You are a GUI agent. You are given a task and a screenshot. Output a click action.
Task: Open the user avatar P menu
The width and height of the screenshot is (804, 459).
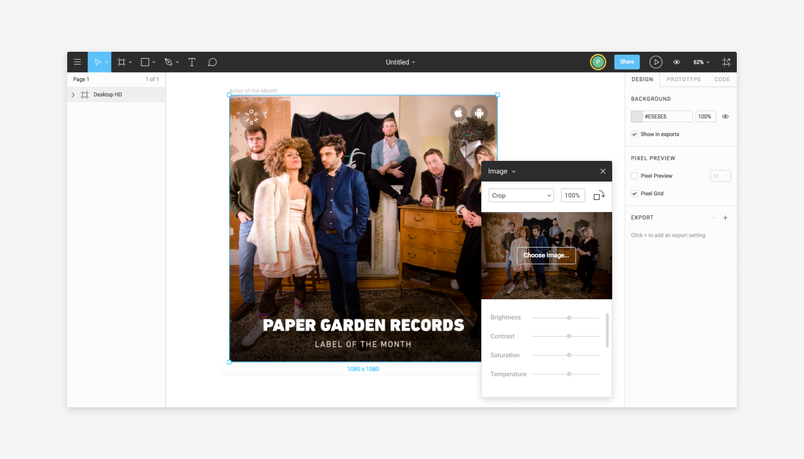tap(598, 62)
